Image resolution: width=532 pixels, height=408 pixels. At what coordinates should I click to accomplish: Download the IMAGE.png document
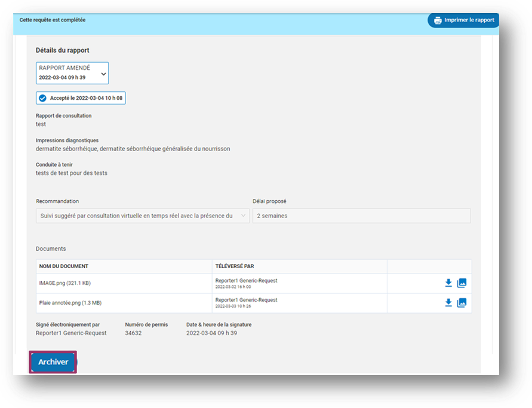tap(448, 283)
